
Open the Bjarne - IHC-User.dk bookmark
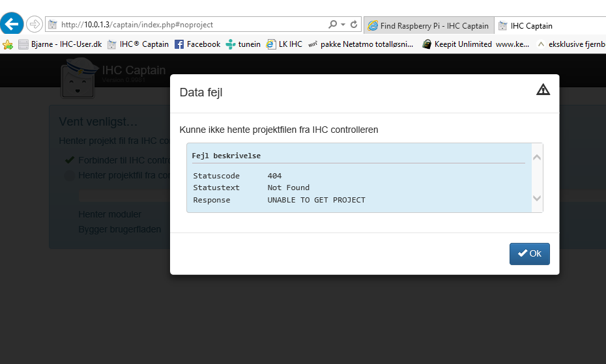(60, 44)
